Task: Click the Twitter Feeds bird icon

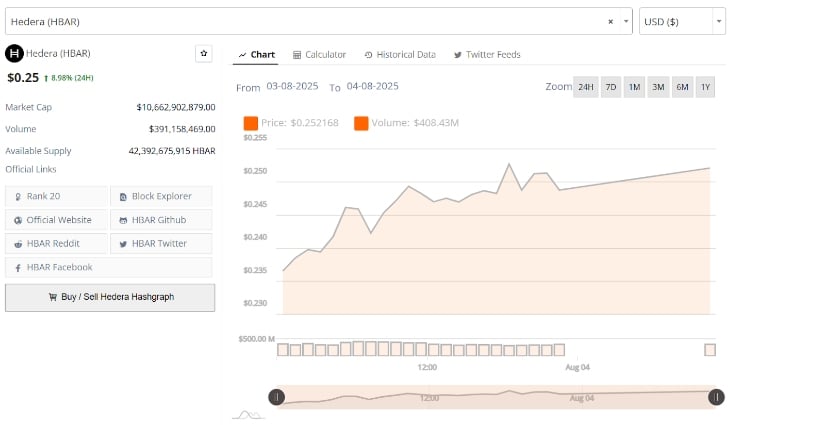Action: coord(458,55)
